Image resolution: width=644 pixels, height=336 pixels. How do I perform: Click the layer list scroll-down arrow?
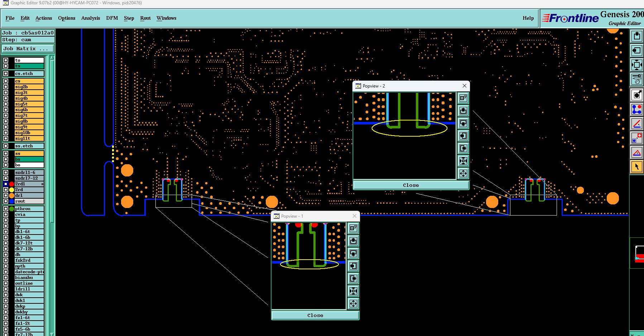[x=52, y=333]
